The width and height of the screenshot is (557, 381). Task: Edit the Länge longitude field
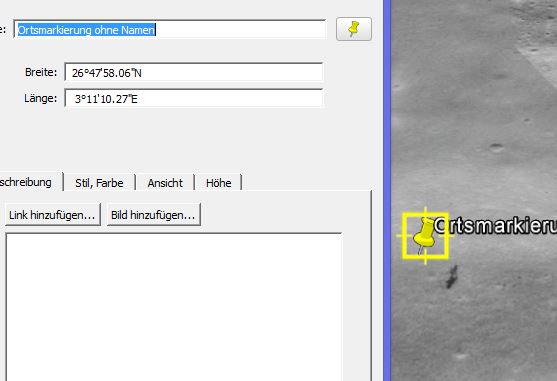click(x=194, y=98)
